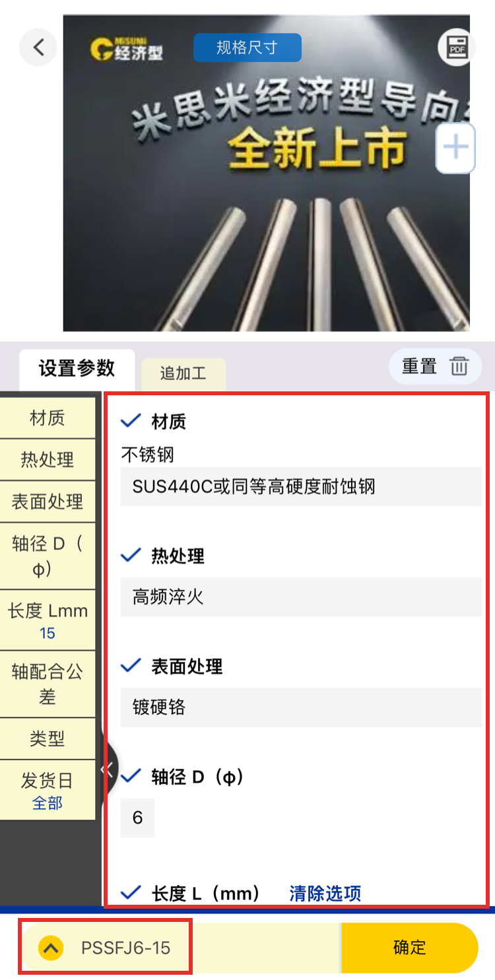The width and height of the screenshot is (495, 980).
Task: Click the trash can reset icon
Action: (x=460, y=366)
